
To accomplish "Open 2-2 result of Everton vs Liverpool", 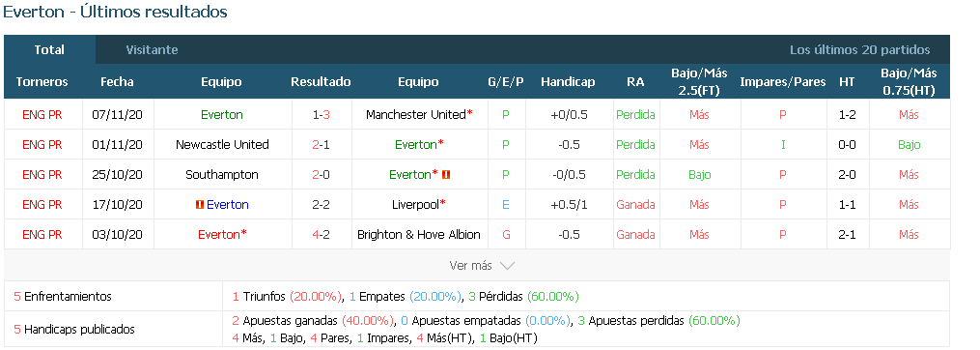I will (x=322, y=205).
